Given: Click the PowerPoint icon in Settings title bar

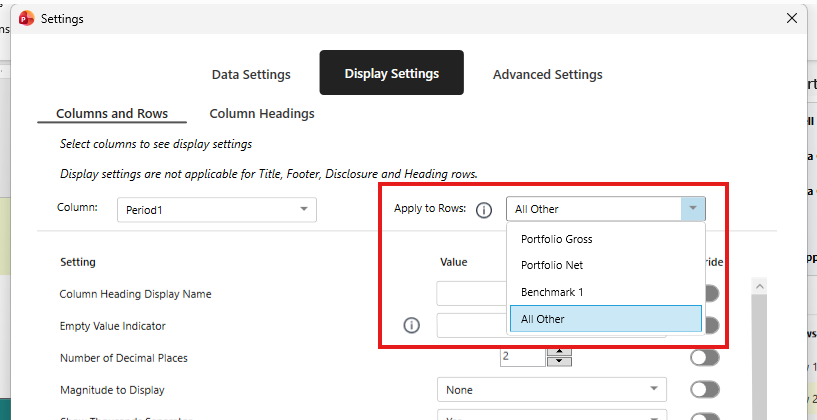Looking at the screenshot, I should (26, 19).
